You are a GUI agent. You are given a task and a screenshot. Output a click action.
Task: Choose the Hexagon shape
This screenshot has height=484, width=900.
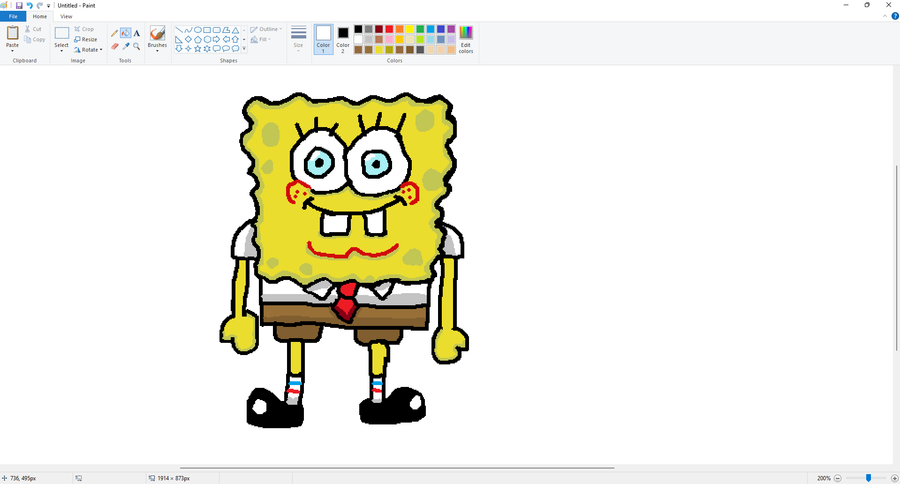point(207,40)
